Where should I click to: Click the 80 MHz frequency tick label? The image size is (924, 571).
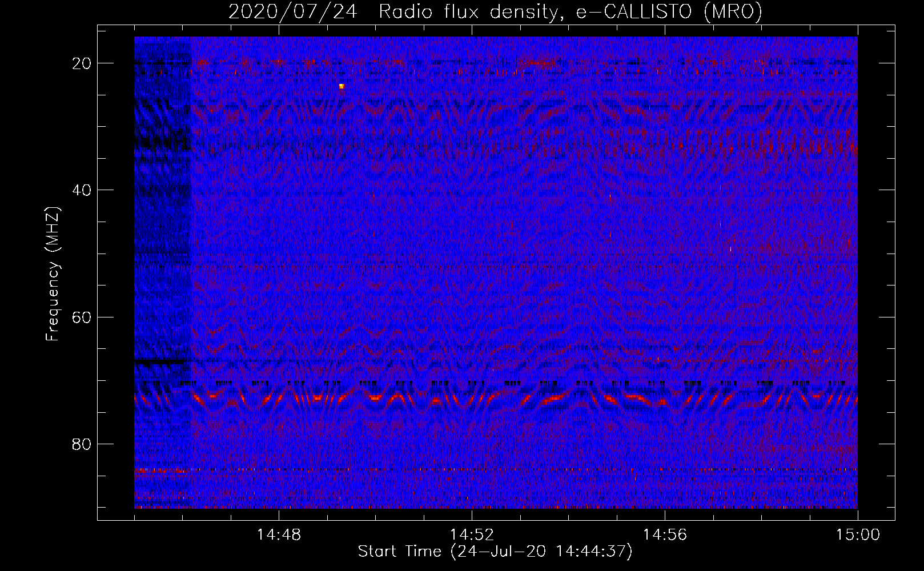pyautogui.click(x=82, y=444)
